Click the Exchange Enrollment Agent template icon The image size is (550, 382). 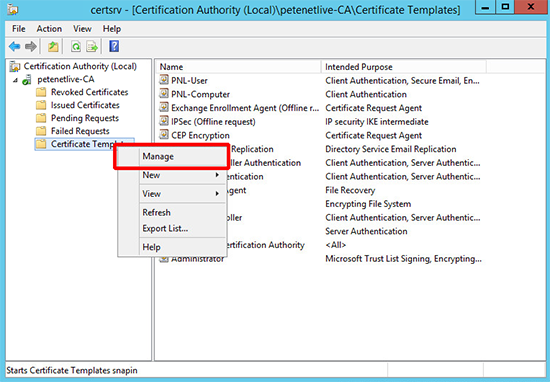(163, 107)
